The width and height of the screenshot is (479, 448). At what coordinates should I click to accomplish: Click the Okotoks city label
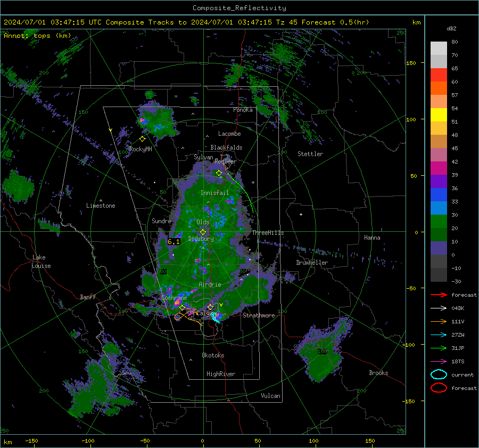tap(213, 355)
